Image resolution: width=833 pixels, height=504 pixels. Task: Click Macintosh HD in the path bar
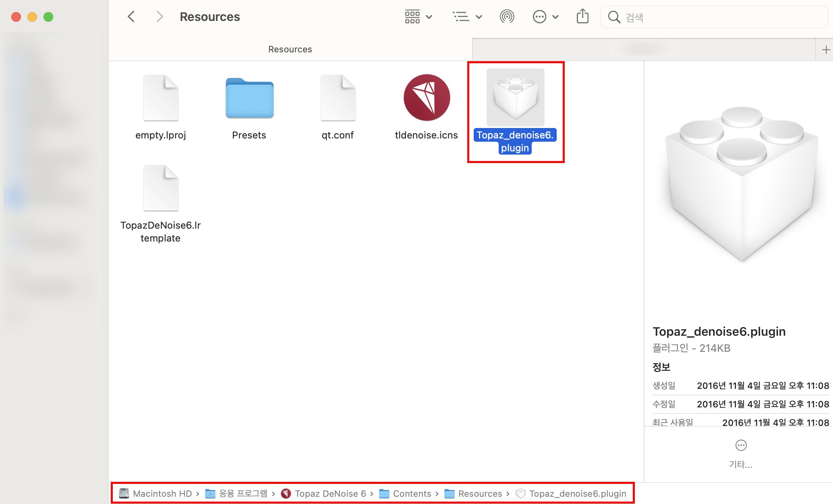click(x=156, y=494)
